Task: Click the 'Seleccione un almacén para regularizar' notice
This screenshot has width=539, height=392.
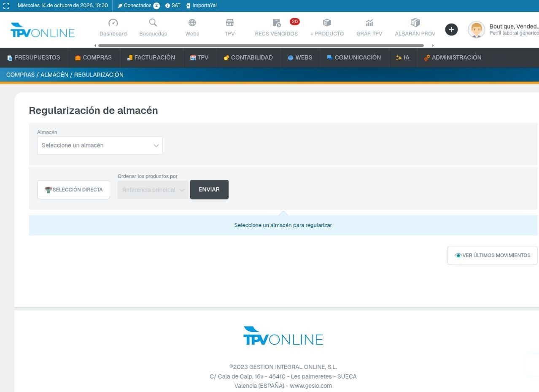Action: tap(283, 225)
